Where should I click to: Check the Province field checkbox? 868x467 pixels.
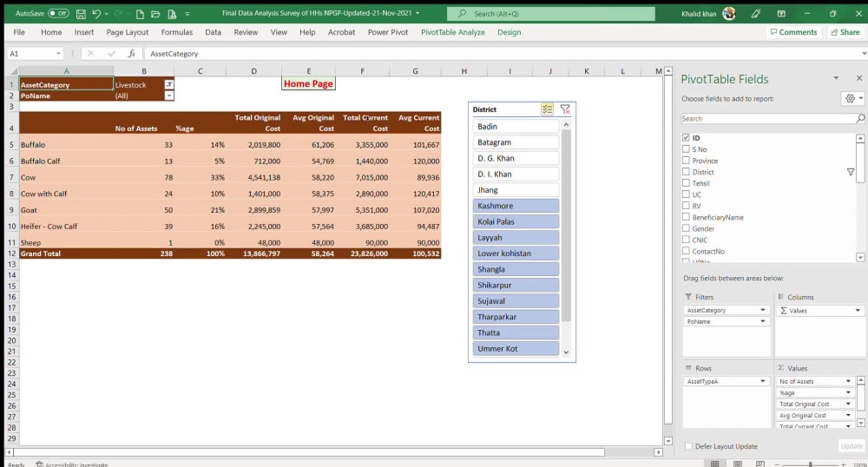click(x=686, y=161)
